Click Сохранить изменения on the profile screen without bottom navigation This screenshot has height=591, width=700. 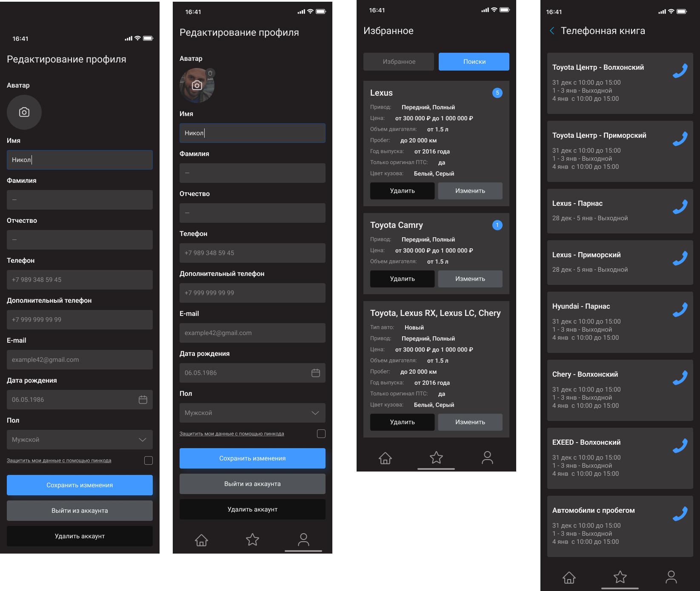[80, 485]
